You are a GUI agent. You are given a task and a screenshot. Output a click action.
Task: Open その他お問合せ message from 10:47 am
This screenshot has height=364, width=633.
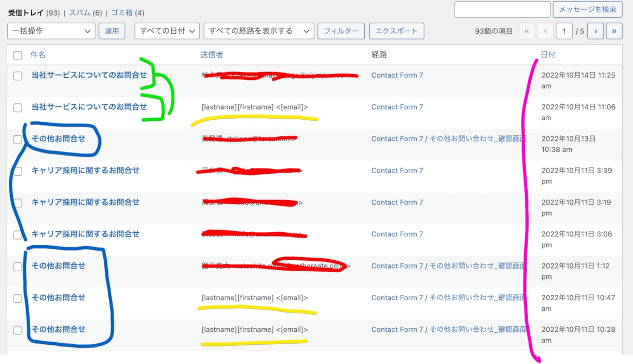coord(58,298)
